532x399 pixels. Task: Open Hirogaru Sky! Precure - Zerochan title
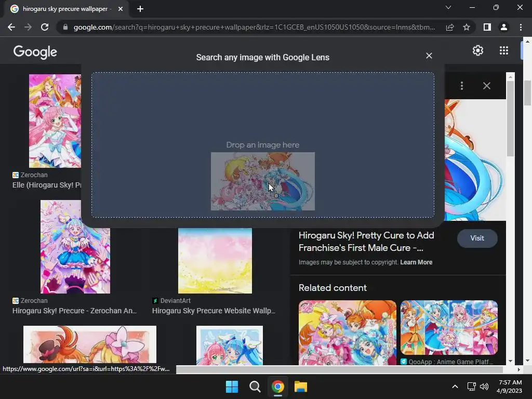(74, 311)
